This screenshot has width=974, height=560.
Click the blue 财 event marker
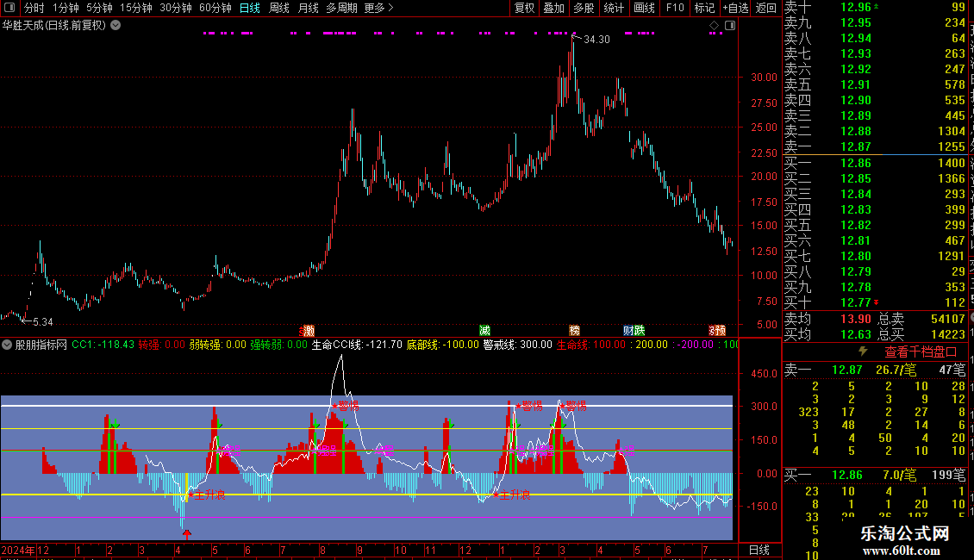coord(628,331)
